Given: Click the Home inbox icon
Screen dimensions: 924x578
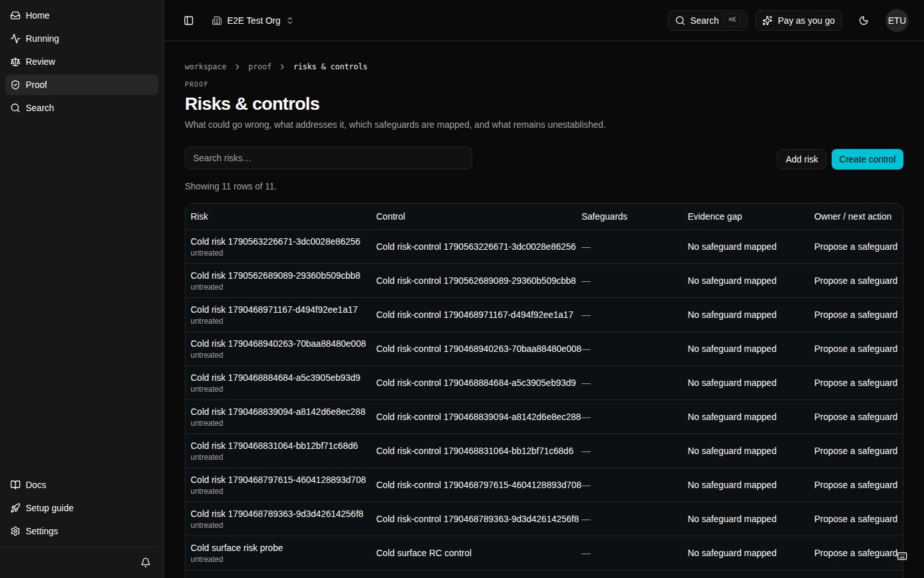Looking at the screenshot, I should [x=15, y=15].
